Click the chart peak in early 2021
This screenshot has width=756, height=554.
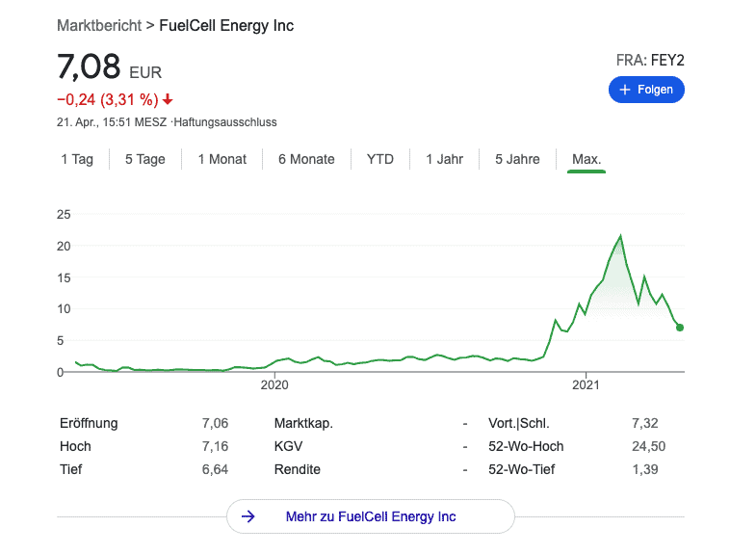pyautogui.click(x=620, y=236)
